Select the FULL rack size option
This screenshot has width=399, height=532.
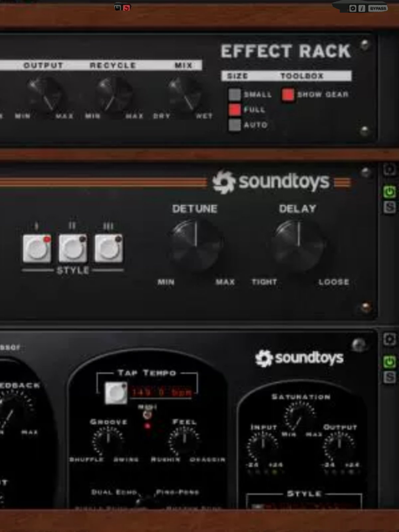click(235, 110)
